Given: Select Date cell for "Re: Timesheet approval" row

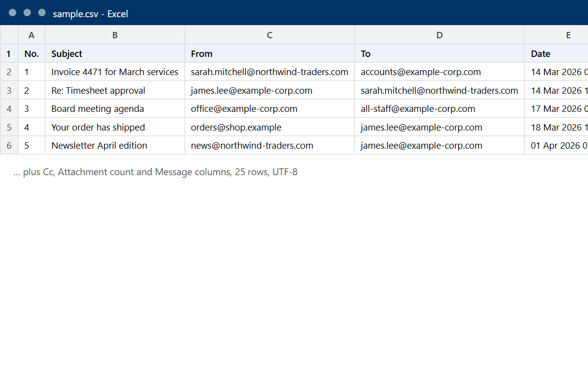Looking at the screenshot, I should coord(557,90).
